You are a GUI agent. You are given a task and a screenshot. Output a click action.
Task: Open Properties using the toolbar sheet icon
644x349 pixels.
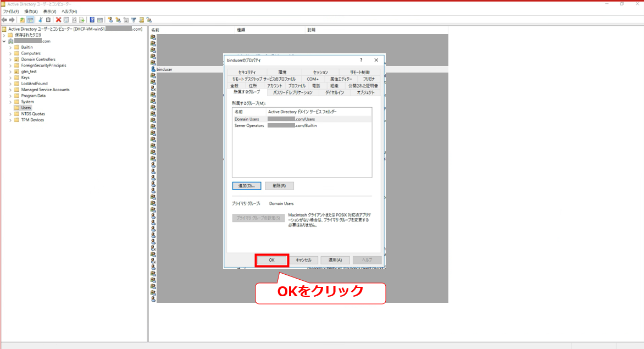tap(66, 20)
